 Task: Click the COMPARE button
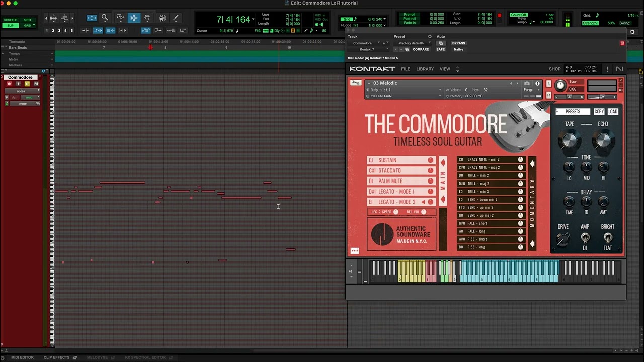tap(421, 49)
